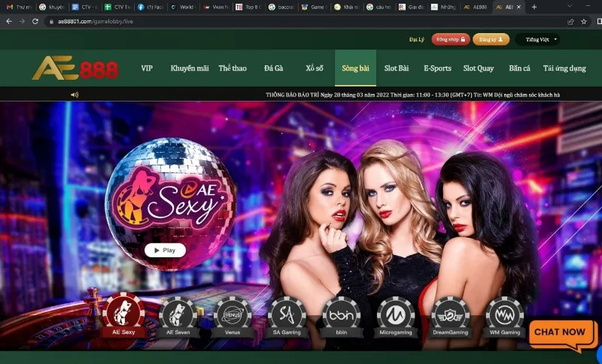
Task: Switch to the inactive AE888 browser tab
Action: point(476,7)
